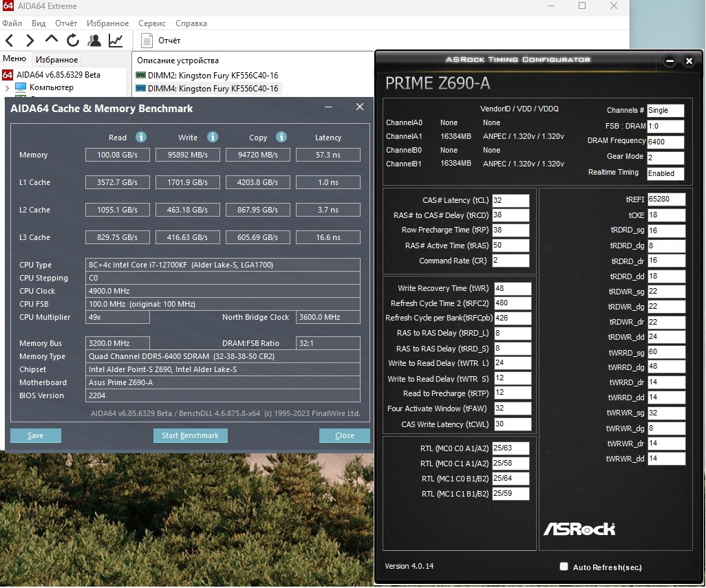Click the Realtime Timing Enabled field

[665, 174]
